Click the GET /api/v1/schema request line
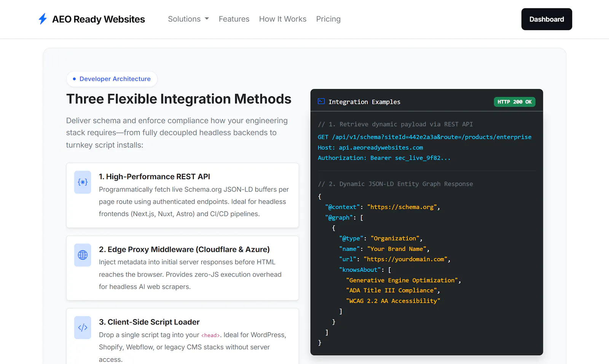The width and height of the screenshot is (609, 364). point(424,137)
